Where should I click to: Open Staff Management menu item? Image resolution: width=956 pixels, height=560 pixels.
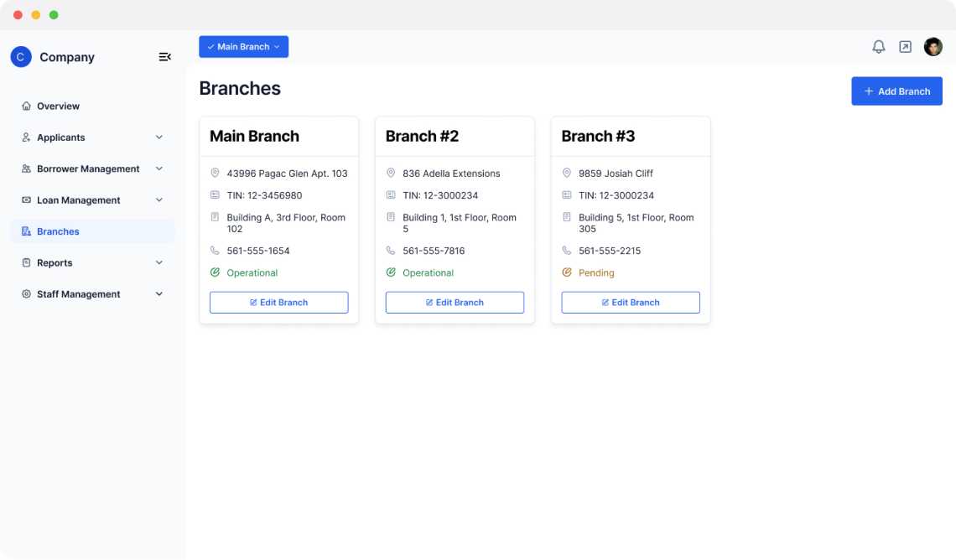click(93, 293)
